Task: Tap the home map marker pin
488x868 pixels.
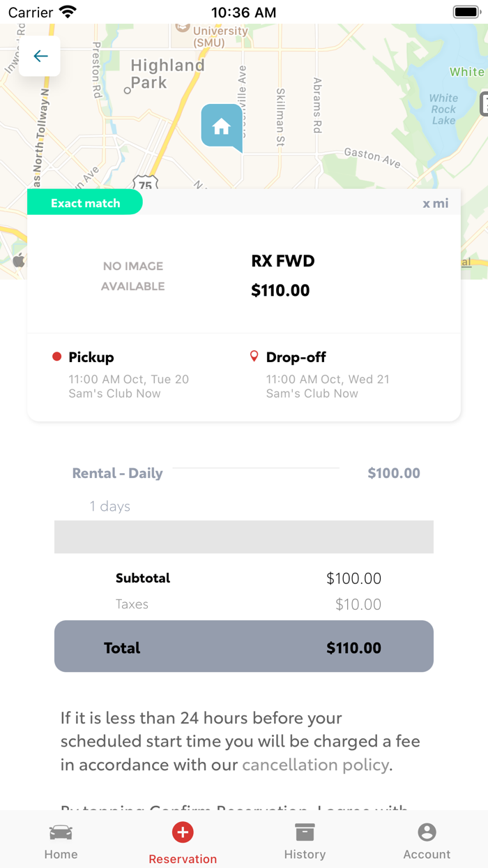Action: pos(222,126)
